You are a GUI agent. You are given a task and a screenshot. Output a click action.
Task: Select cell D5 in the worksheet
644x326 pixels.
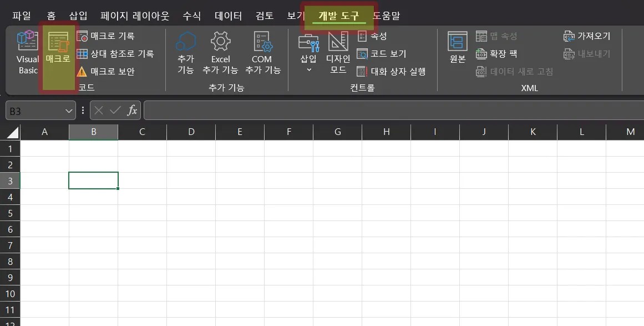point(191,213)
